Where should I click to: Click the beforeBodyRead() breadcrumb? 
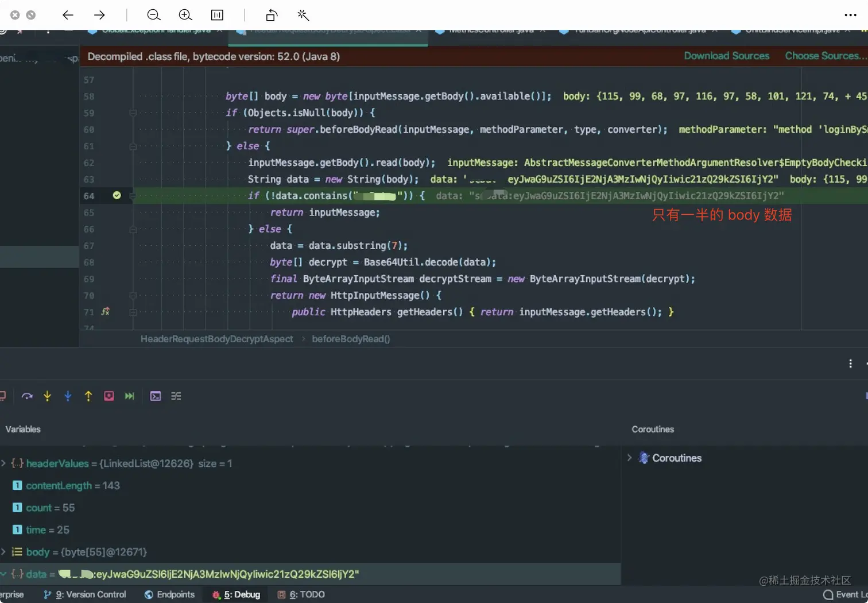coord(351,339)
